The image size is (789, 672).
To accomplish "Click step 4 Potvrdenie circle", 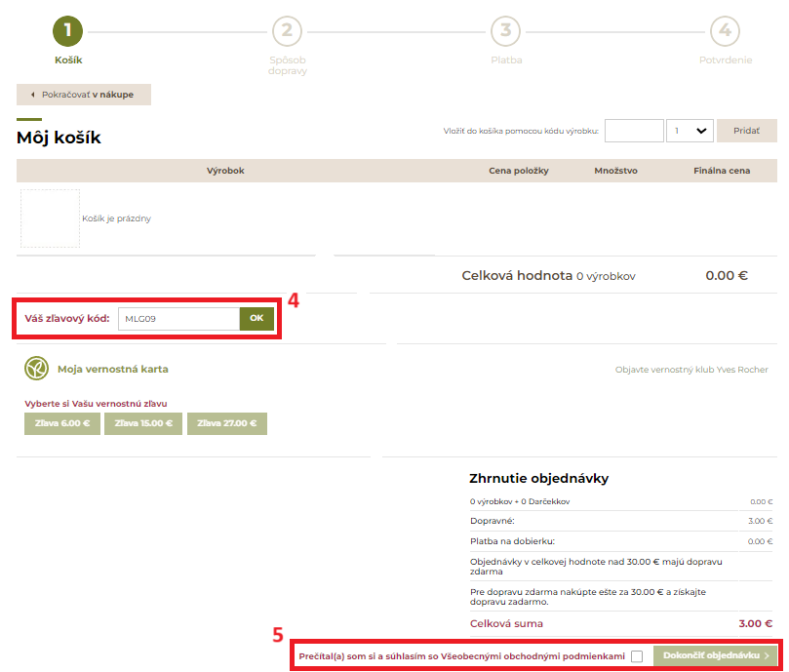I will (x=725, y=30).
